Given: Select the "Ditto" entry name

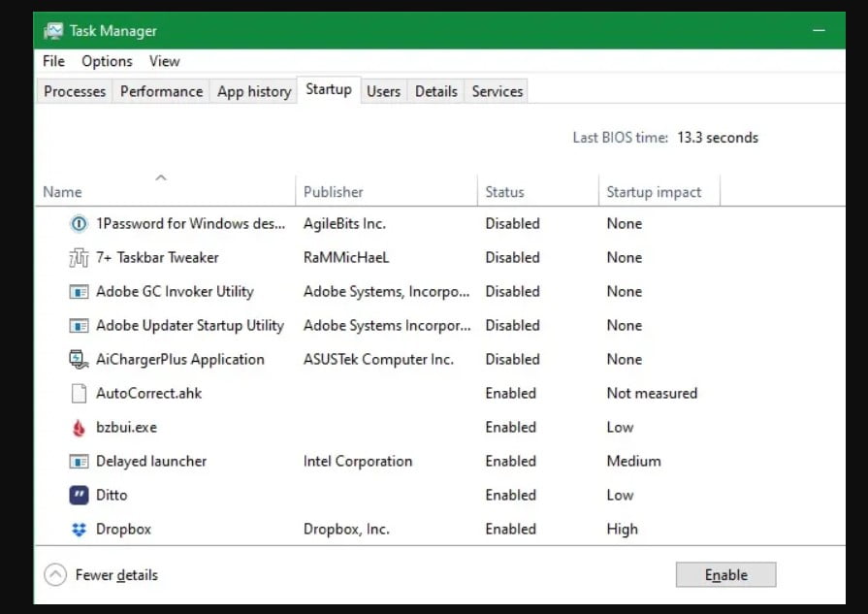Looking at the screenshot, I should (112, 495).
